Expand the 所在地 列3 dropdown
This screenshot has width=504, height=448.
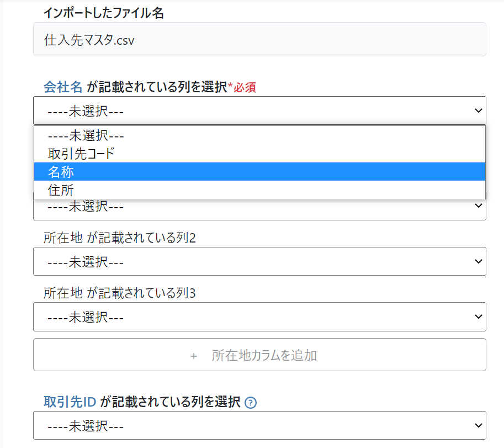pyautogui.click(x=259, y=317)
